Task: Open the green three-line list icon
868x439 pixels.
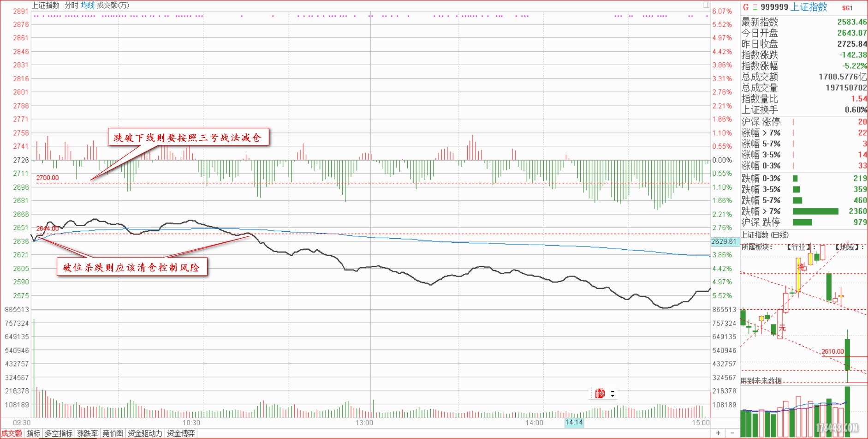Action: coord(755,7)
